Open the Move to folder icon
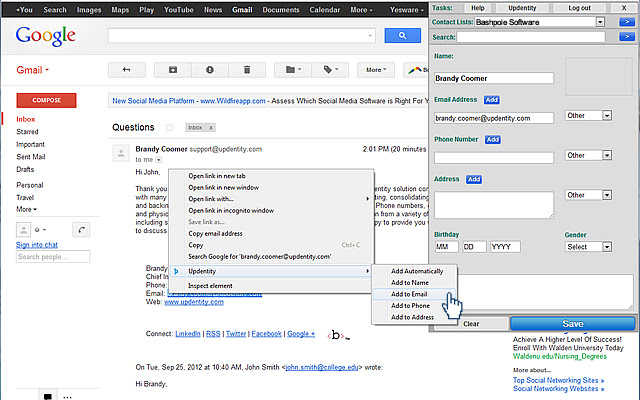Viewport: 640px width, 400px height. (293, 70)
